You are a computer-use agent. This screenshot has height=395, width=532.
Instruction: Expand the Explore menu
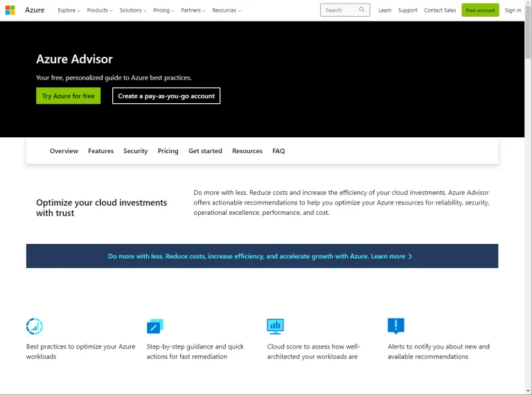tap(69, 10)
